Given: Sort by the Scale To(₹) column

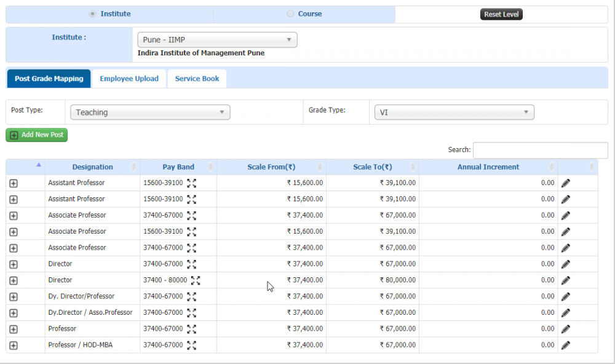Looking at the screenshot, I should (x=373, y=167).
